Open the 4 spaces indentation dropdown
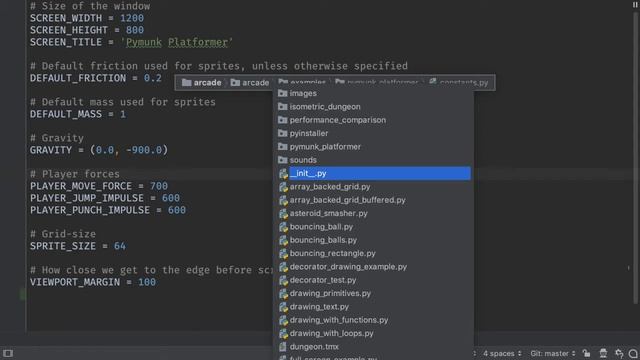The width and height of the screenshot is (640, 360). pos(502,353)
